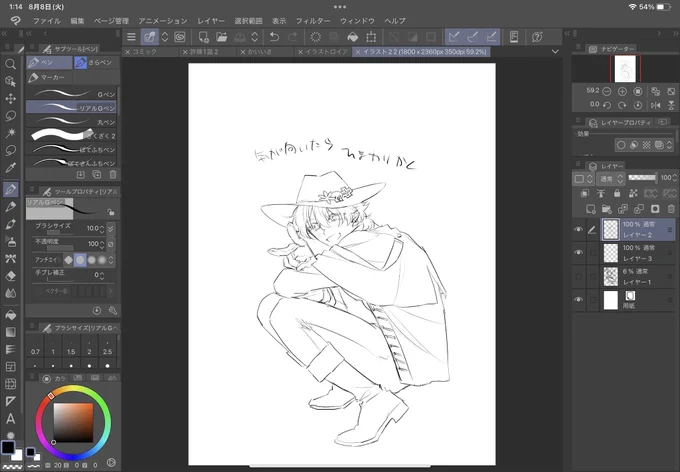
Task: Create new canvas from the command bar
Action: coord(203,37)
